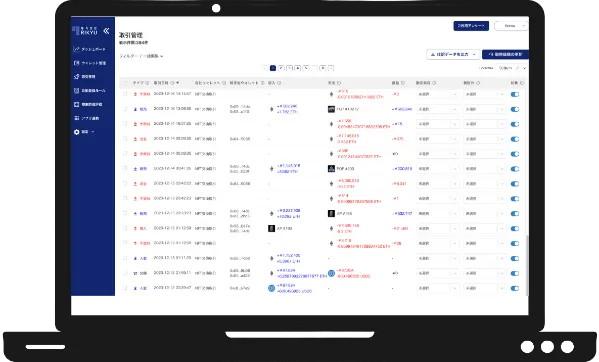The width and height of the screenshot is (599, 362).
Task: Click NFT thumbnail in the +1.792 ETH sale row
Action: (x=331, y=109)
